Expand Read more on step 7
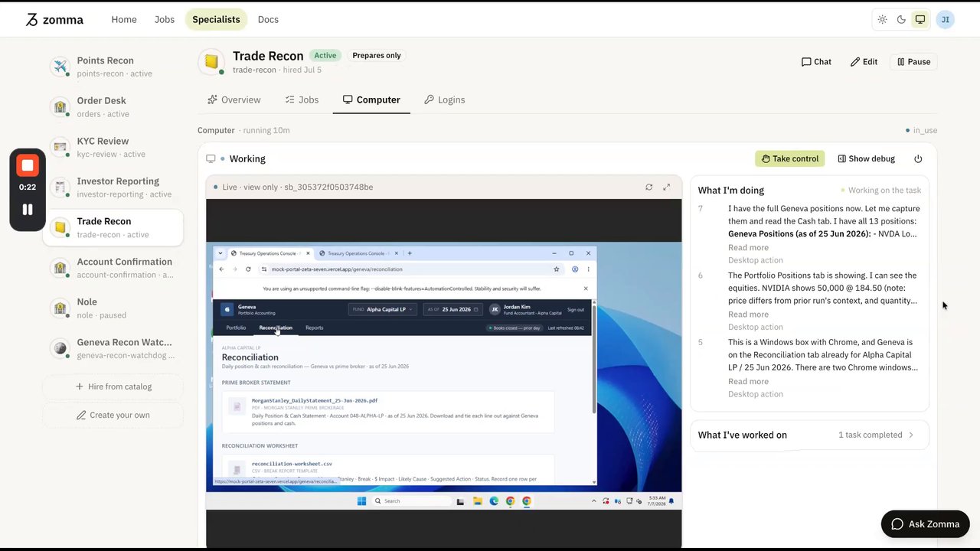 [x=748, y=247]
